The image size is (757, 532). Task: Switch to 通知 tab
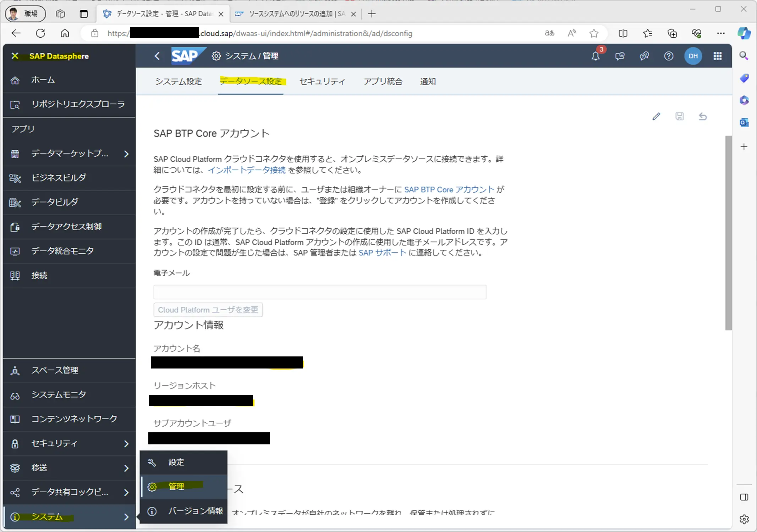click(x=428, y=82)
